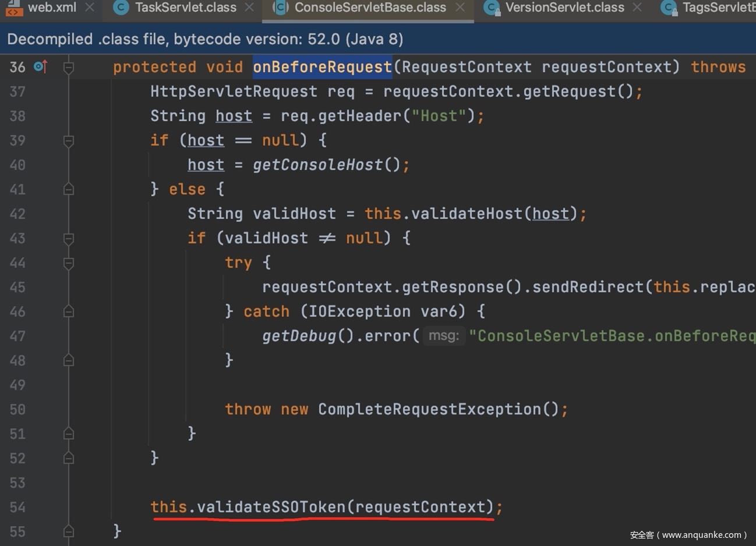This screenshot has width=756, height=546.
Task: Collapse the onBeforeRequest method on line 36
Action: (68, 68)
